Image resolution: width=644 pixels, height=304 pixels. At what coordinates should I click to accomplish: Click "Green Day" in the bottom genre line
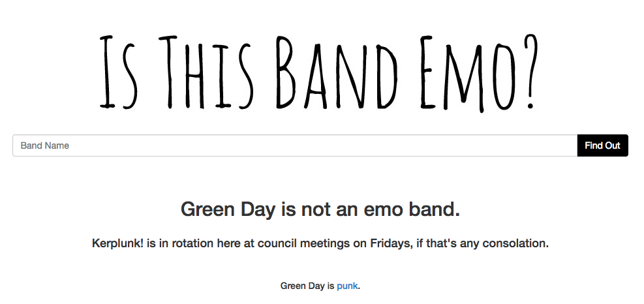pyautogui.click(x=303, y=286)
